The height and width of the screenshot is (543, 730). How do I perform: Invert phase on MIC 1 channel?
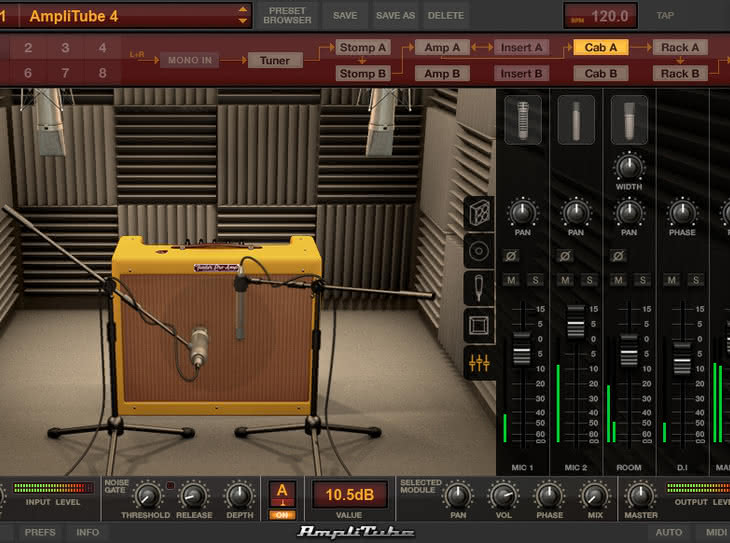tap(511, 256)
